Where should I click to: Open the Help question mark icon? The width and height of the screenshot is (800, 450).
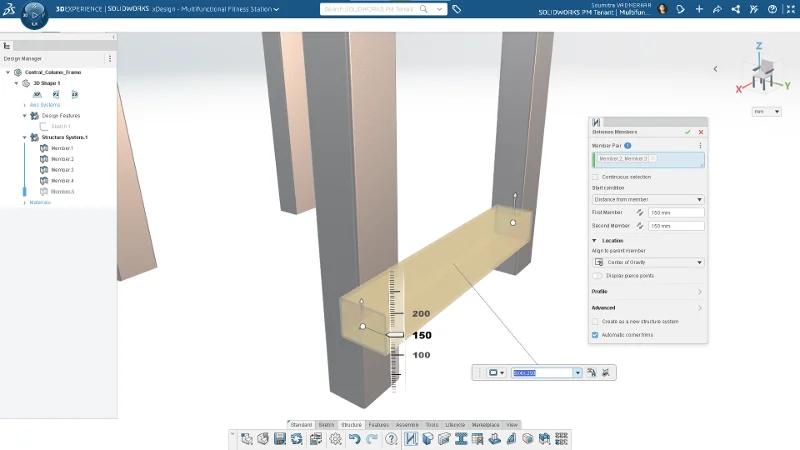click(391, 439)
